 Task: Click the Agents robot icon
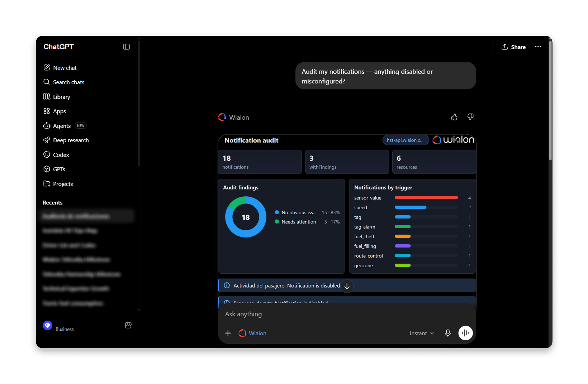47,125
